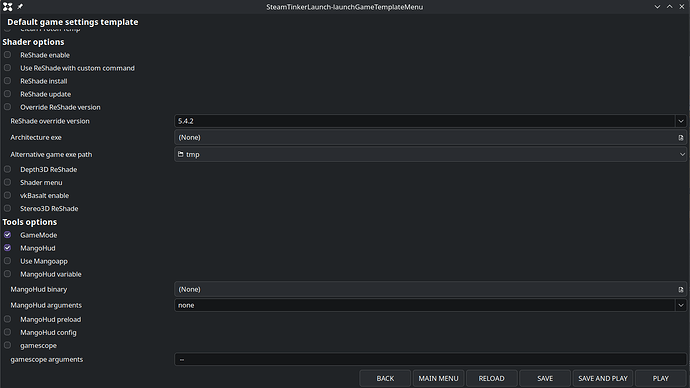Screen dimensions: 690x388
Task: Click the MangoHud binary label
Action: (x=39, y=289)
